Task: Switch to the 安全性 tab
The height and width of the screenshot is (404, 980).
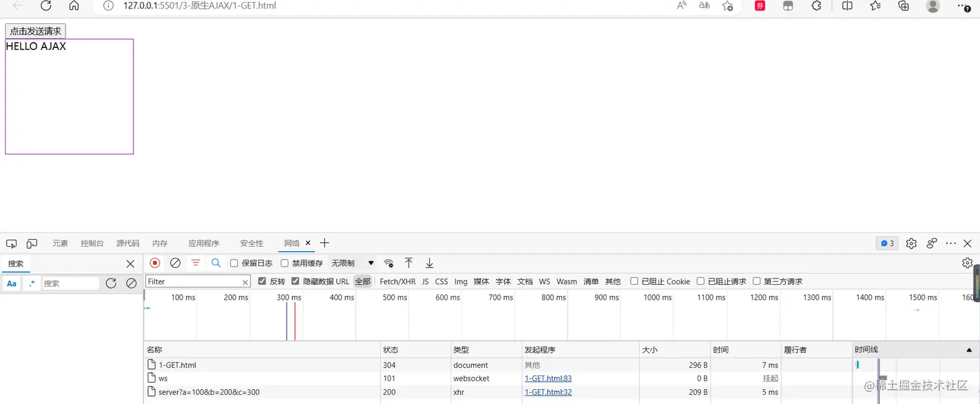Action: pos(251,243)
